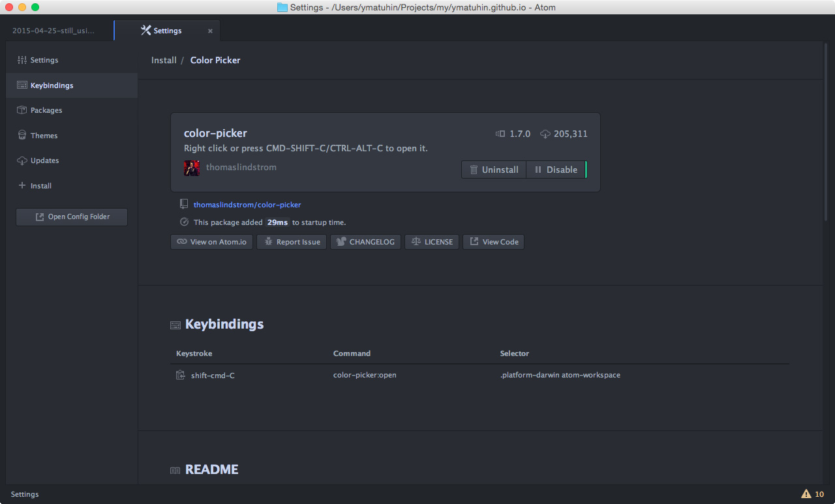Screen dimensions: 835x504
Task: Click the color-picker:open command cell
Action: 365,375
